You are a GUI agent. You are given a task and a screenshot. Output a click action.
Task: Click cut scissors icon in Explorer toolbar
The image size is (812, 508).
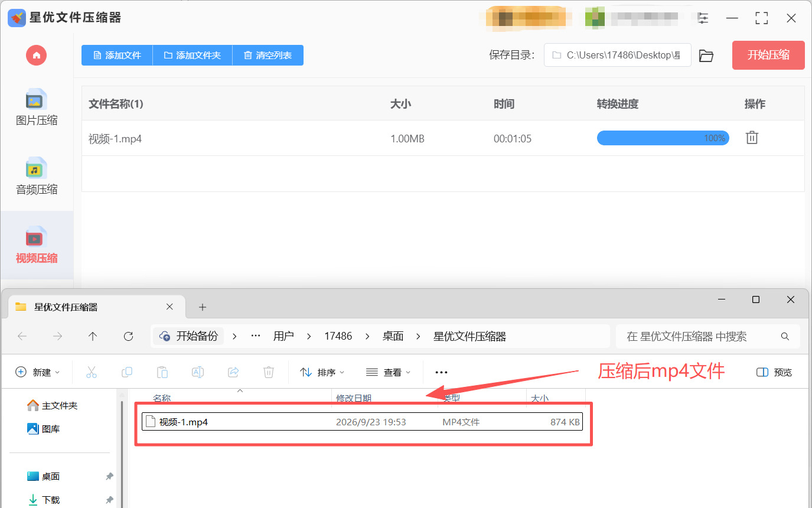pyautogui.click(x=91, y=372)
